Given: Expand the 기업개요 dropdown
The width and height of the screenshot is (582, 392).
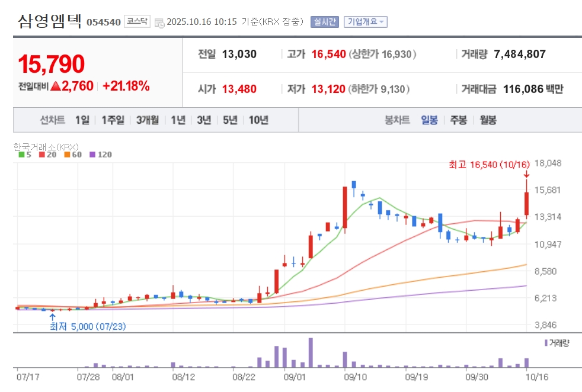Looking at the screenshot, I should tap(365, 22).
